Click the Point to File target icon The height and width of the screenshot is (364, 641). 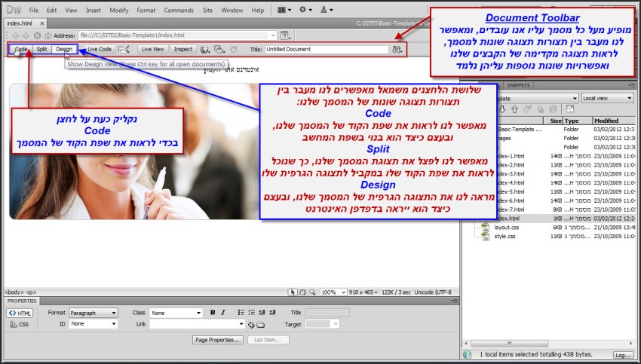(x=251, y=325)
